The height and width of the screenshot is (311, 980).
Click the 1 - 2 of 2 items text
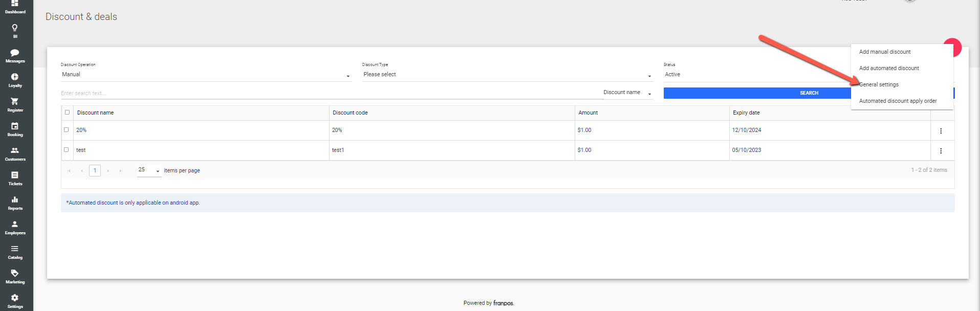[929, 170]
